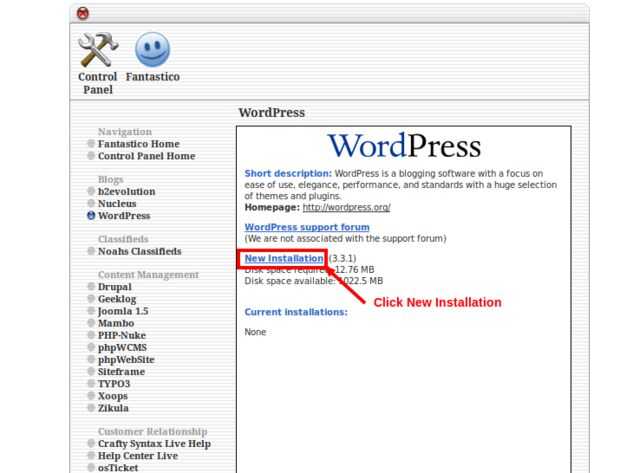Screen dimensions: 620x473
Task: Select b2evolution under Blogs
Action: [x=127, y=192]
